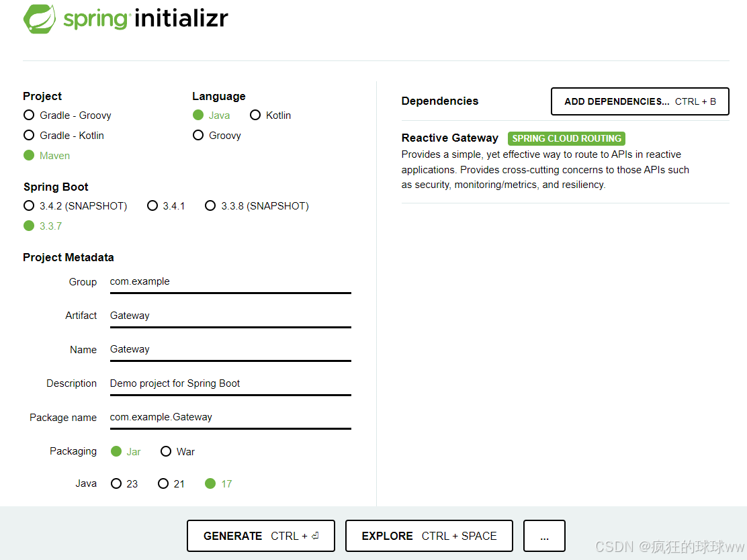Select Spring Boot 3.4.2 (SNAPSHOT)
This screenshot has width=747, height=560.
pos(28,205)
